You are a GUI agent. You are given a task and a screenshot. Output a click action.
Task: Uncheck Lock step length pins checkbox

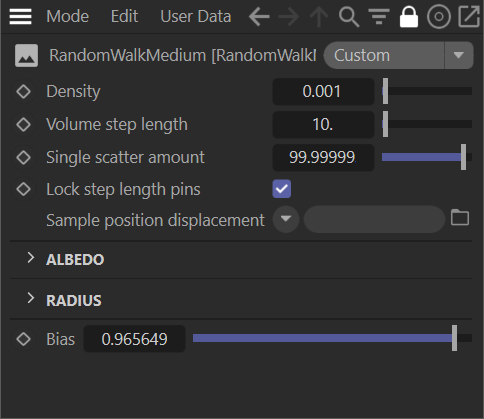pos(282,189)
